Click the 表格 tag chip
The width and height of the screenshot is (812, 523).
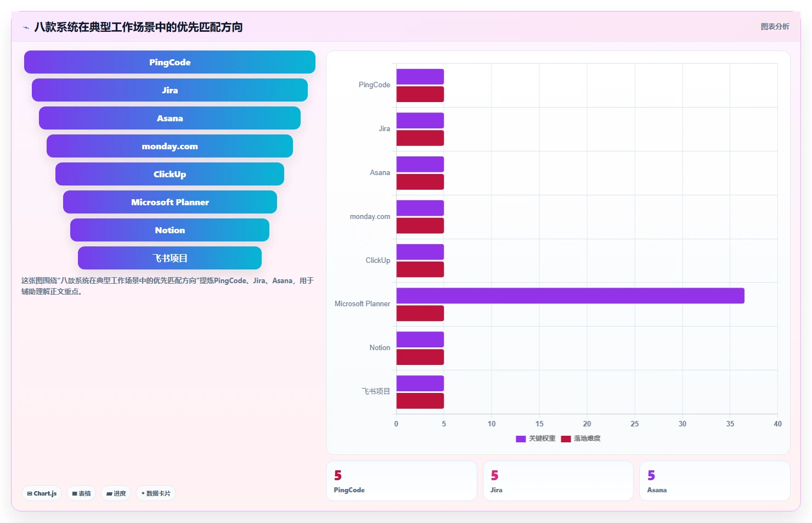point(81,493)
